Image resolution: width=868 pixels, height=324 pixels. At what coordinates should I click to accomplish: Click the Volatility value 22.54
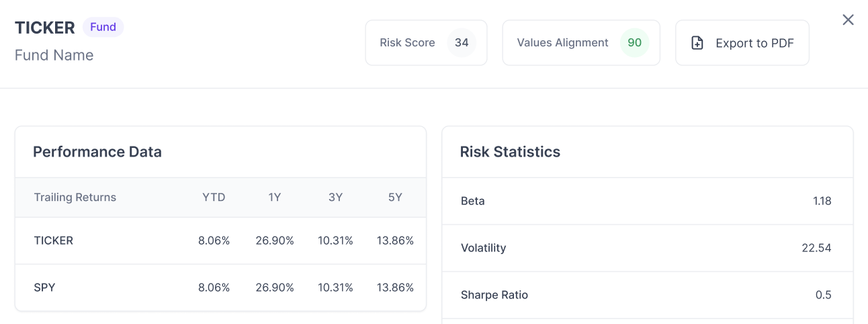pos(816,248)
